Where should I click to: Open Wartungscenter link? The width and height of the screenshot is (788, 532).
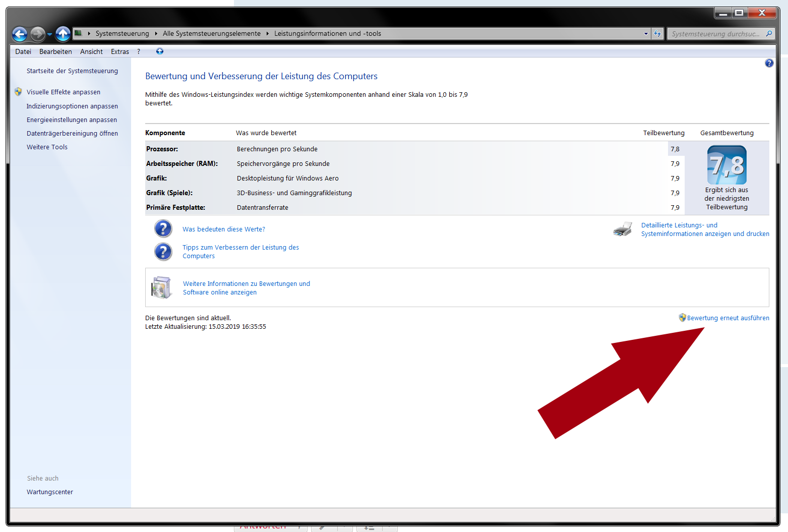(50, 492)
